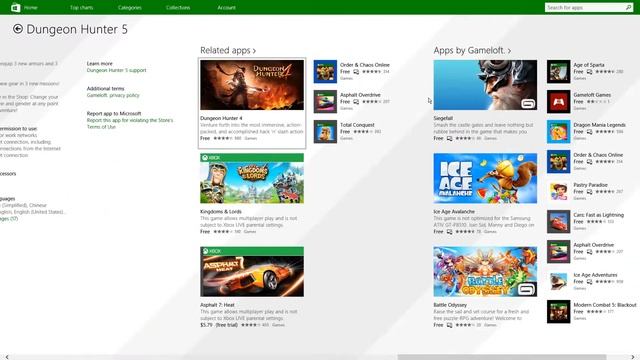Click the search magnifier icon
The height and width of the screenshot is (360, 640).
pos(629,7)
